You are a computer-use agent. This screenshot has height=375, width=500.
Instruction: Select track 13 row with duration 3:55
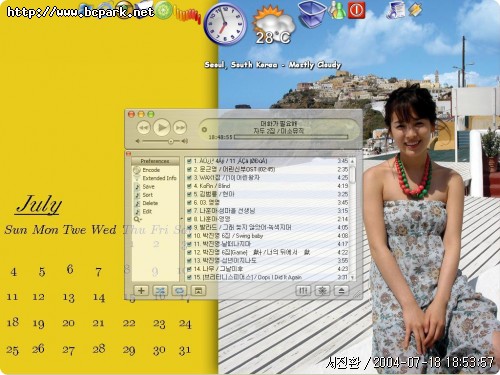coord(267,260)
